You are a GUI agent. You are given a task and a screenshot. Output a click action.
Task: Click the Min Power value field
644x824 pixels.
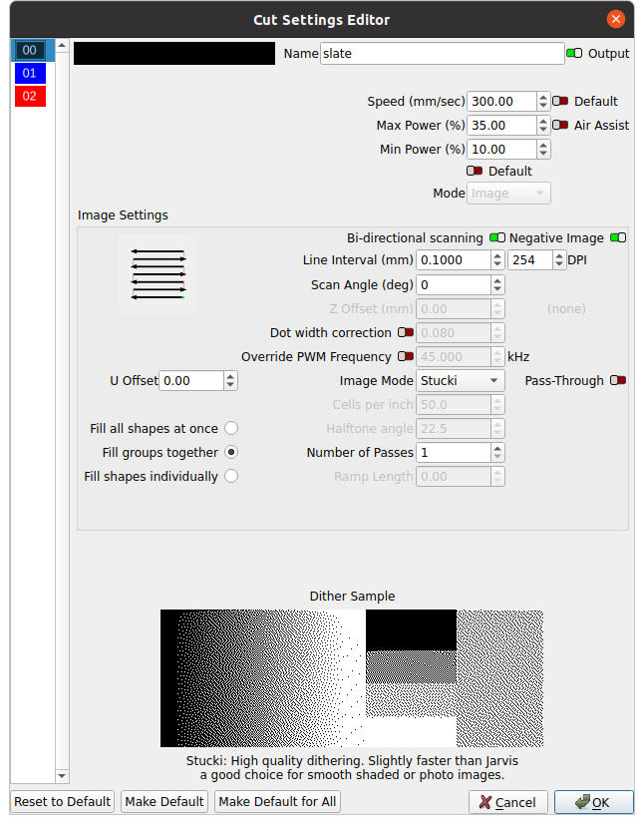point(501,150)
